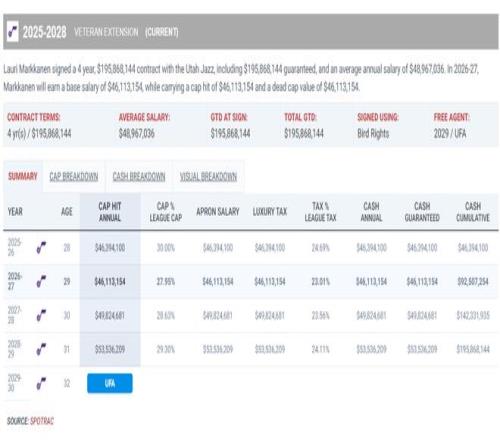Click Jazz team icon in 2026-27 row
Screen dimensions: 500x440
coord(41,282)
